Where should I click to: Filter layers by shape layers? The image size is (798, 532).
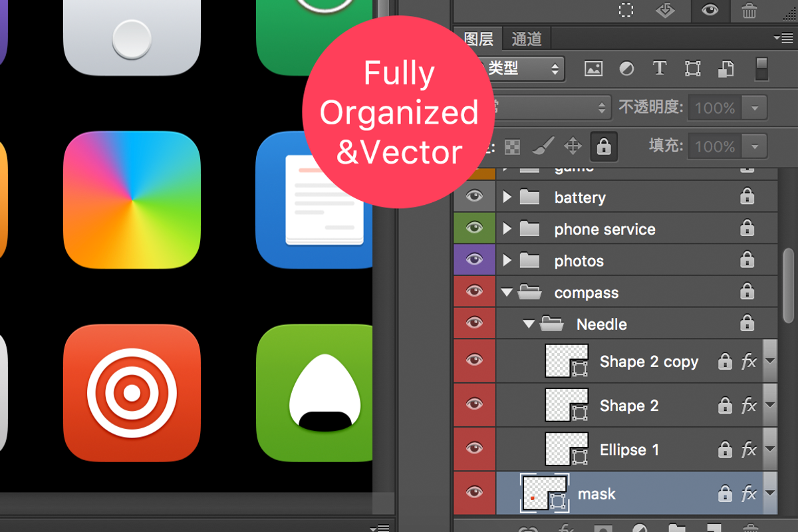click(x=693, y=68)
